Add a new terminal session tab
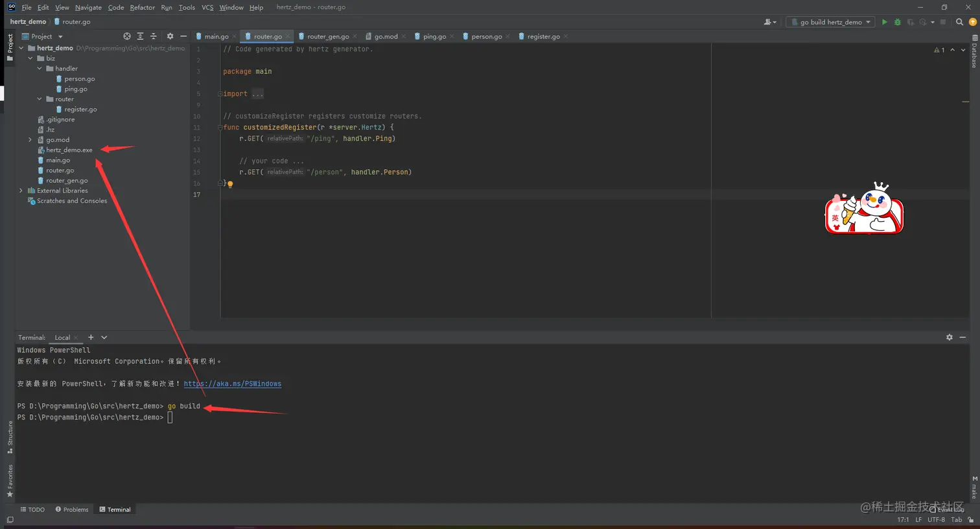 [91, 337]
